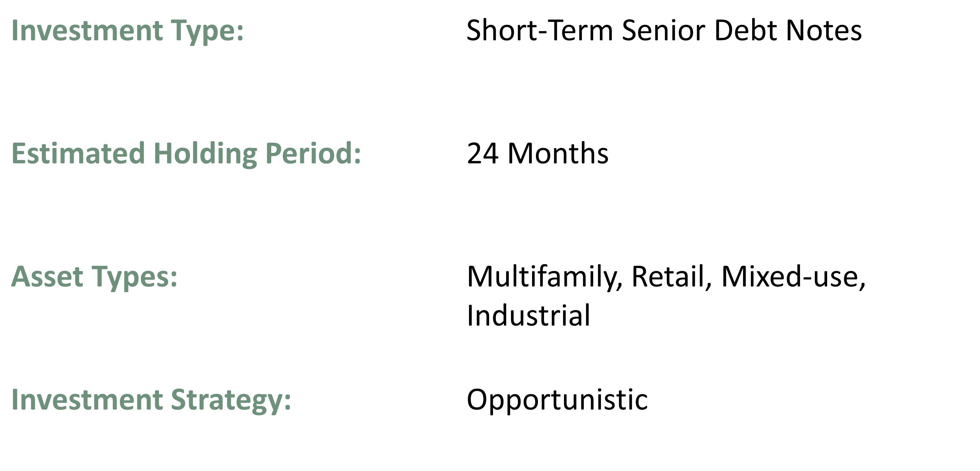Select the word "Short-Term"

(539, 30)
